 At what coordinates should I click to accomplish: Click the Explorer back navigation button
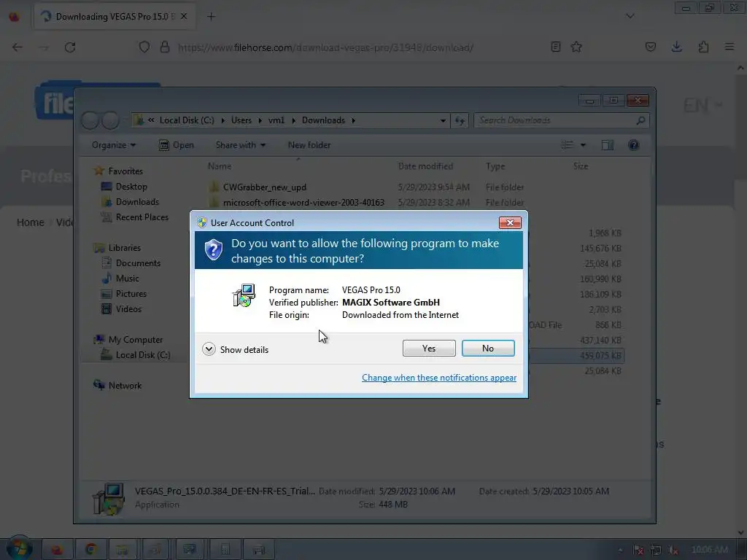(90, 120)
